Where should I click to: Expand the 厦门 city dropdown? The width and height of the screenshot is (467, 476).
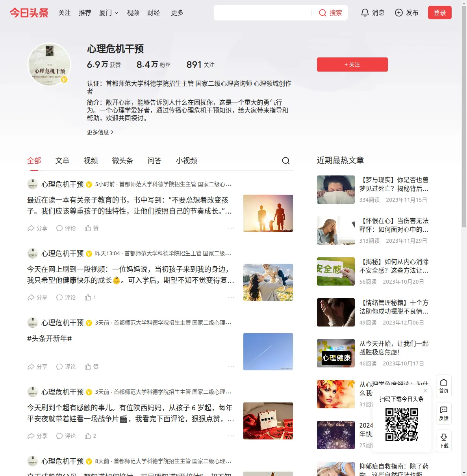(109, 13)
